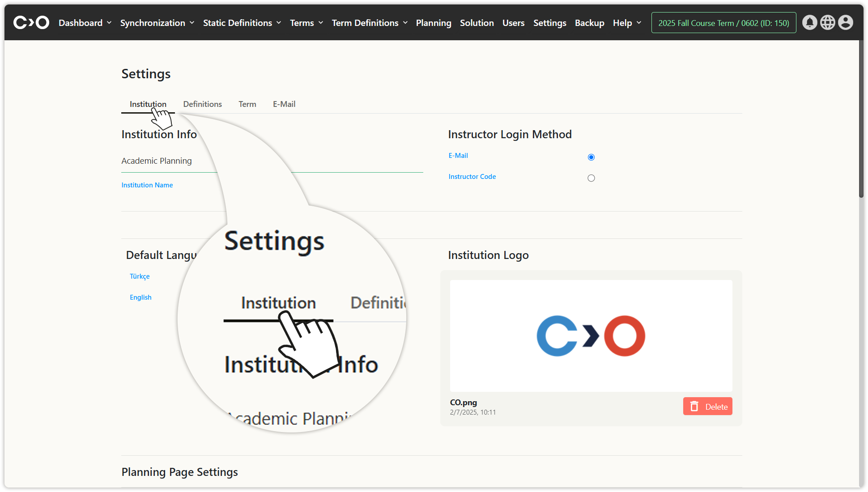Open the user account profile icon

coord(845,22)
